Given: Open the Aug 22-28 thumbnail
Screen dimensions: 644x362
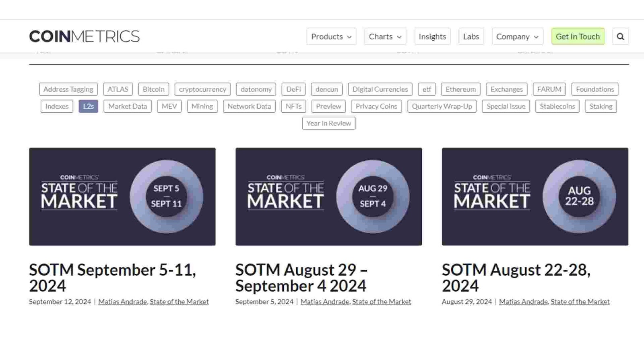Looking at the screenshot, I should [535, 196].
